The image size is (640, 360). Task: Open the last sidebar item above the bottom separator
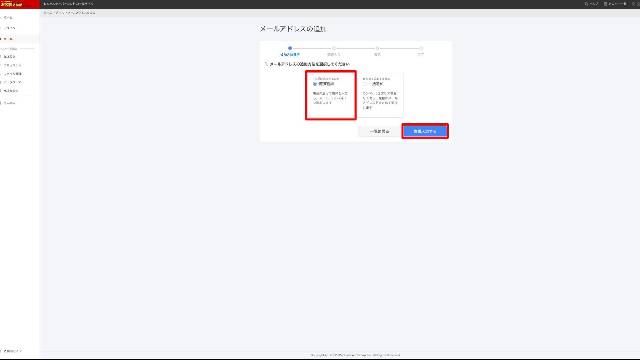pos(10,103)
